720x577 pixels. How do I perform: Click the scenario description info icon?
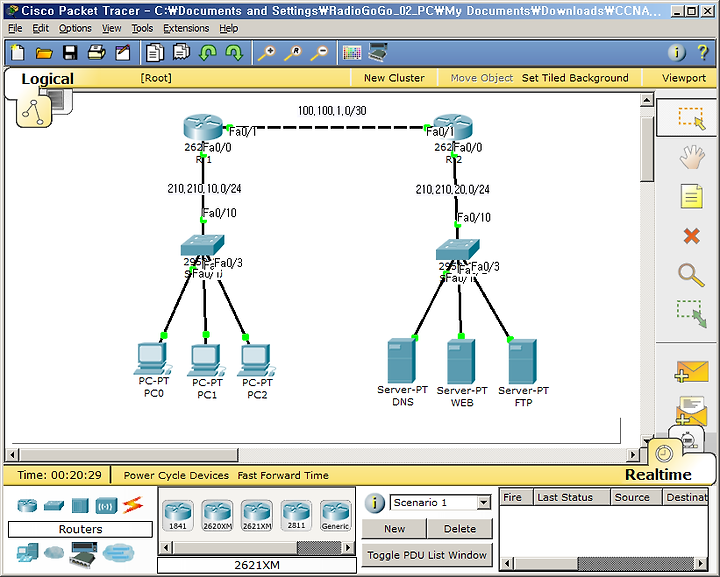pyautogui.click(x=375, y=503)
